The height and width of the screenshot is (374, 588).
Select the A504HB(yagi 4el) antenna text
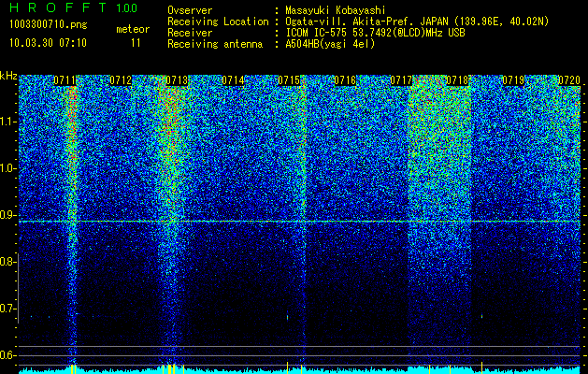(x=330, y=44)
